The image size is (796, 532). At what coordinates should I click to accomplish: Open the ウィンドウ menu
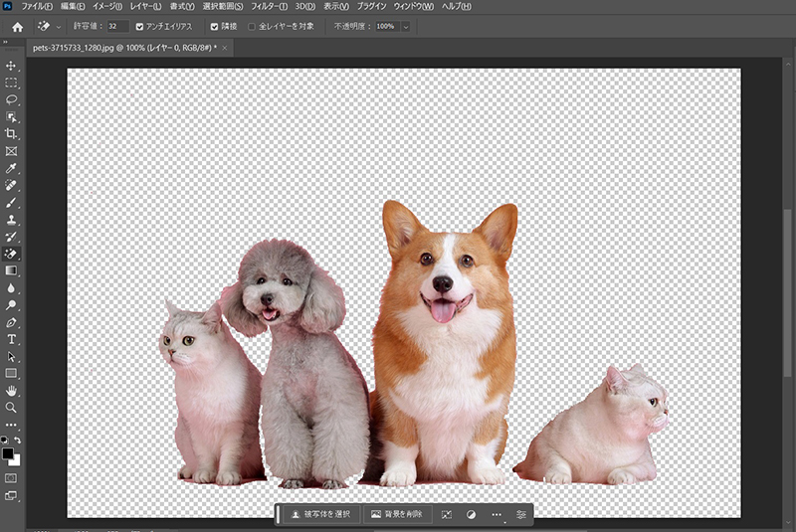click(414, 6)
